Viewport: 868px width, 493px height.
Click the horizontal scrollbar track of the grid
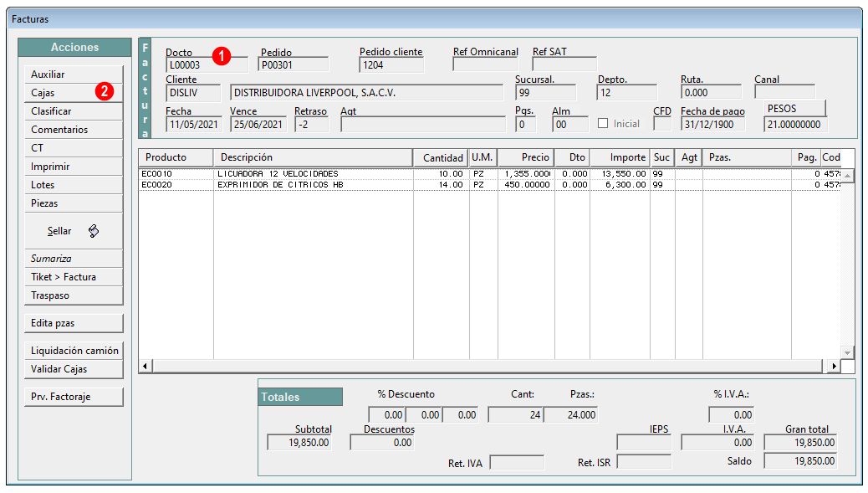point(488,366)
